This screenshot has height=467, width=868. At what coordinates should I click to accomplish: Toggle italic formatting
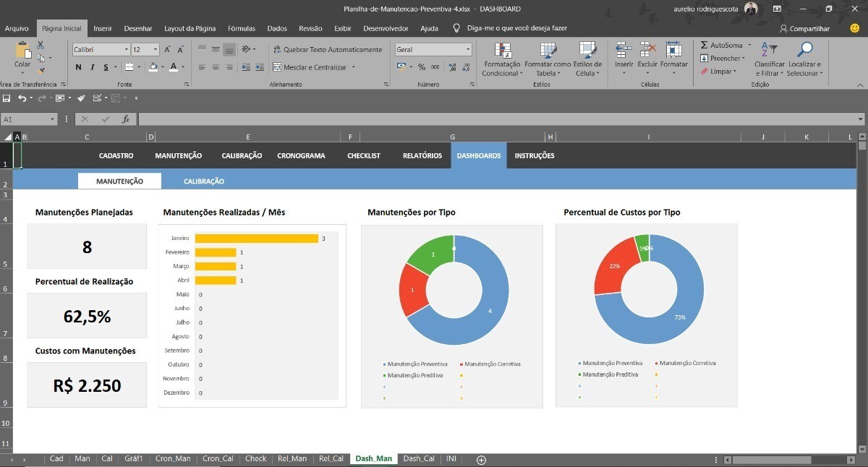pyautogui.click(x=93, y=67)
